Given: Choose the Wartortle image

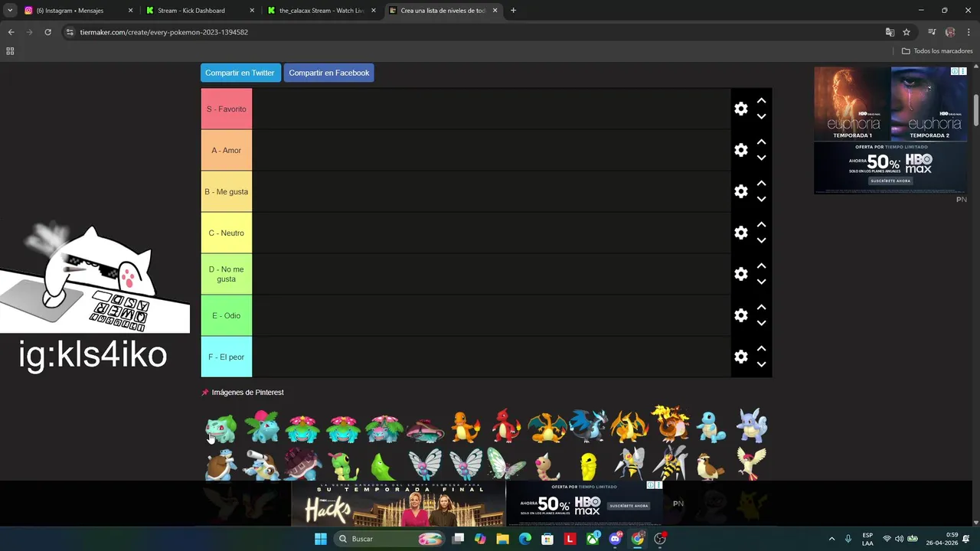Looking at the screenshot, I should (751, 425).
